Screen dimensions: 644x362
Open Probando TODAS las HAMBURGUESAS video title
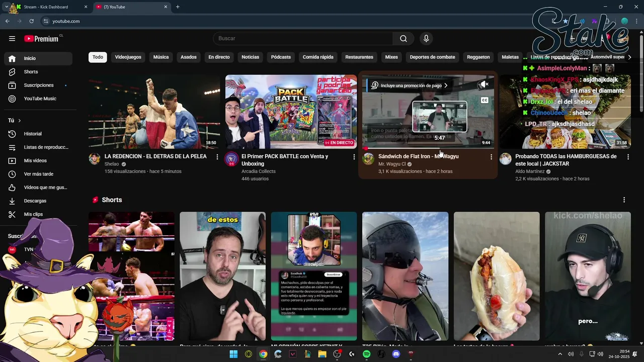tap(566, 160)
